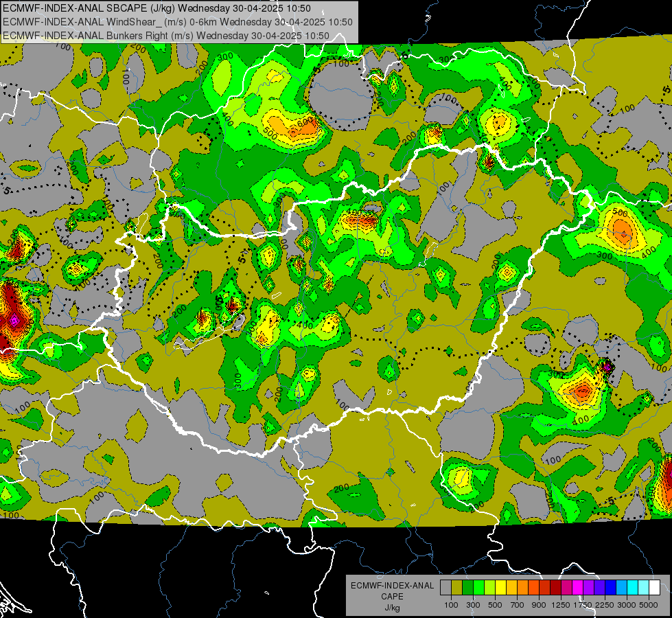Click the dark red legend swatch
672x618 pixels.
[556, 588]
